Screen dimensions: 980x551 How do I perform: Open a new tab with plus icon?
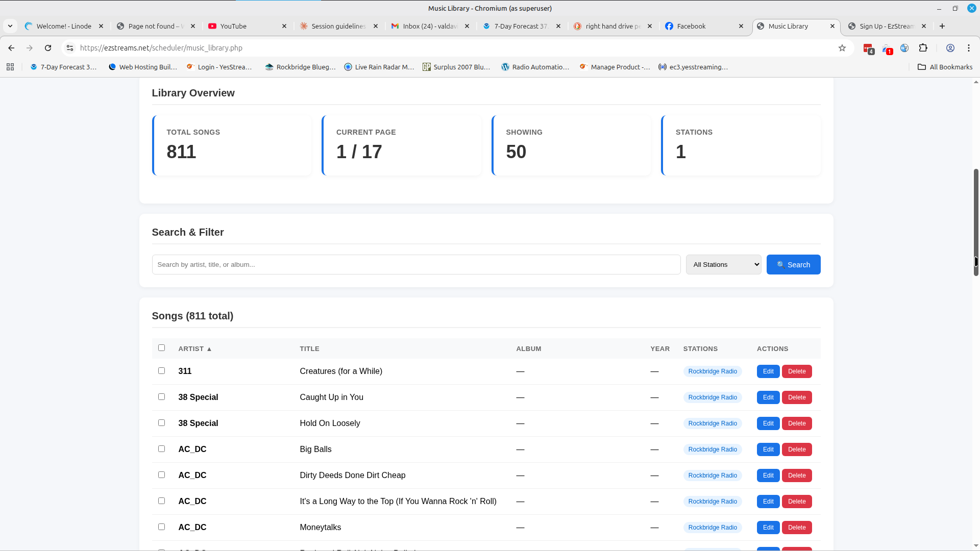(x=942, y=26)
